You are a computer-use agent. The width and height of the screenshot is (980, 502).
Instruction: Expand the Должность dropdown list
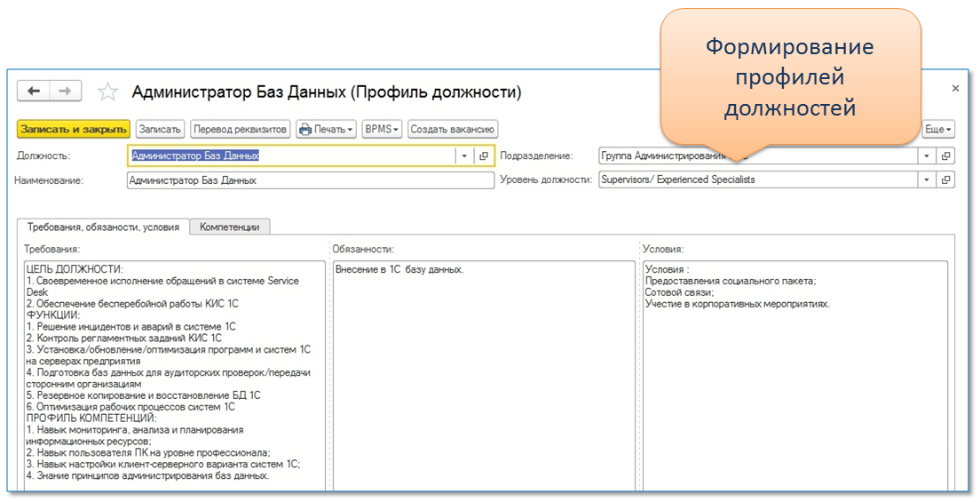464,155
